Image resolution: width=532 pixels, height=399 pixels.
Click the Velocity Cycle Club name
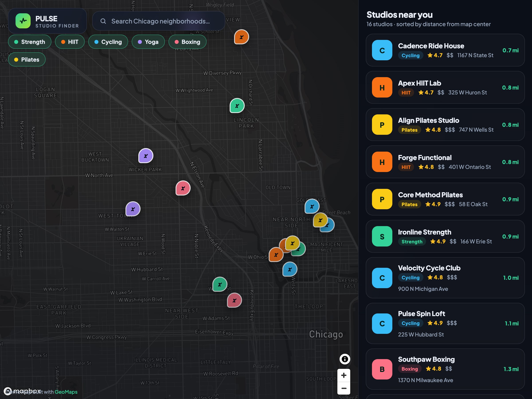[x=429, y=268]
